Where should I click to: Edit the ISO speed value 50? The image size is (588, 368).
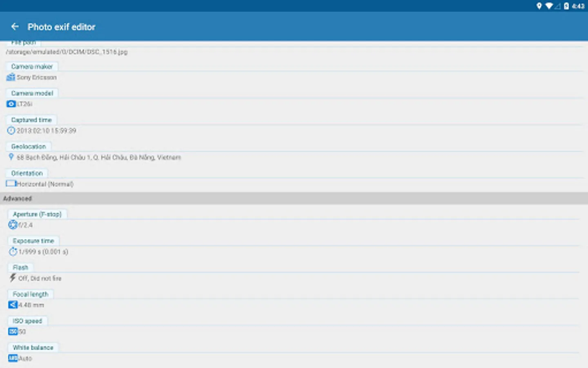pos(22,332)
